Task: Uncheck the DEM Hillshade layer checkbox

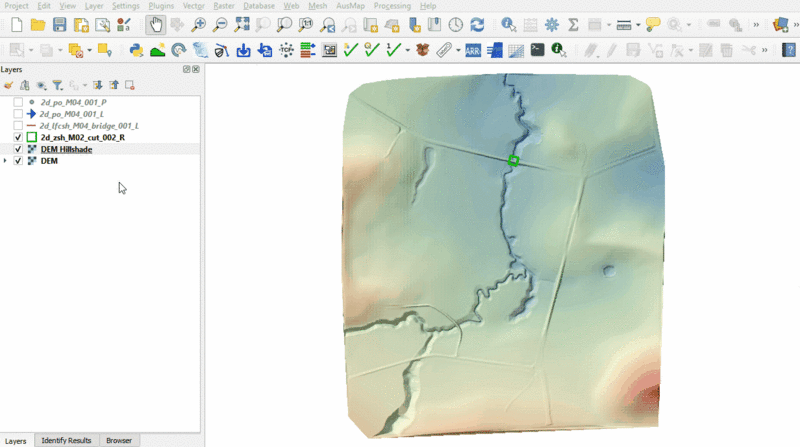Action: coord(18,149)
